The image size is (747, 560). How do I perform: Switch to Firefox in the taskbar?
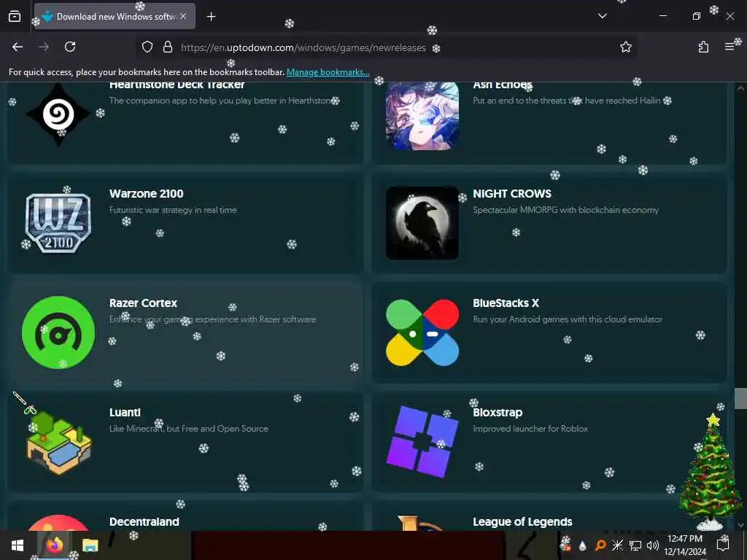tap(55, 545)
